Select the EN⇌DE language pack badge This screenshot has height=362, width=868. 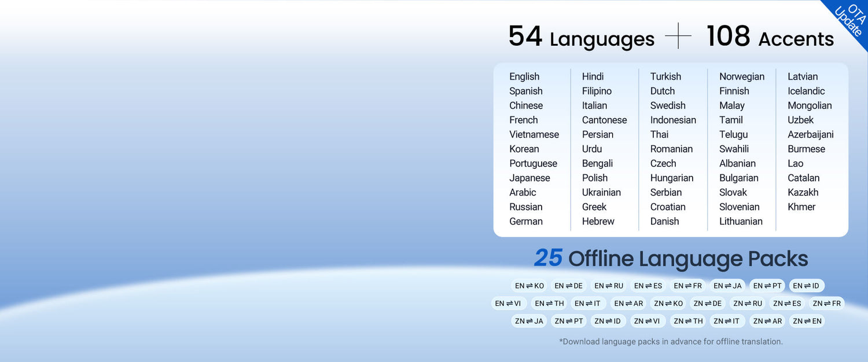(568, 286)
